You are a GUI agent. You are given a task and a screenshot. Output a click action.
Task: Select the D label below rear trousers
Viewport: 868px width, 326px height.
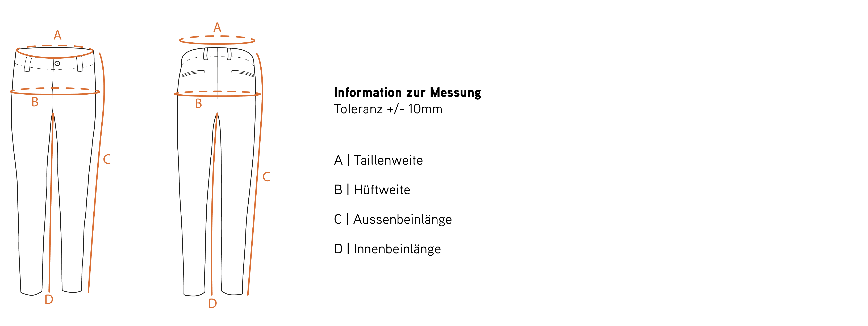(212, 303)
